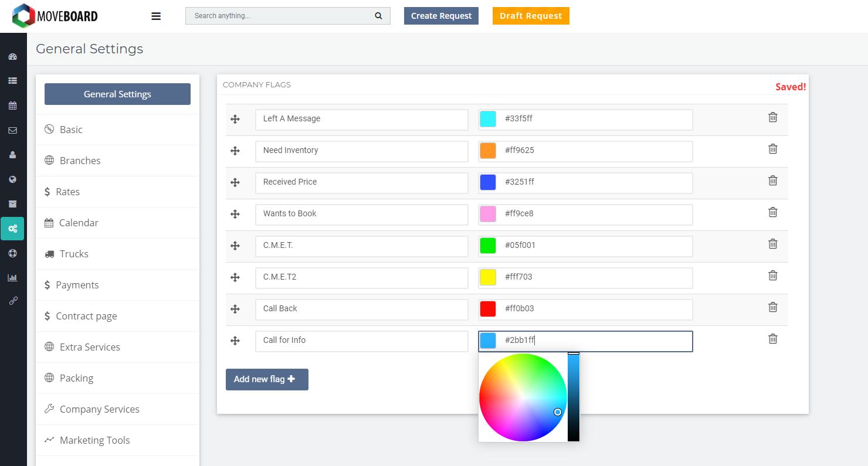Image resolution: width=868 pixels, height=466 pixels.
Task: Delete the Call for Info flag
Action: (773, 339)
